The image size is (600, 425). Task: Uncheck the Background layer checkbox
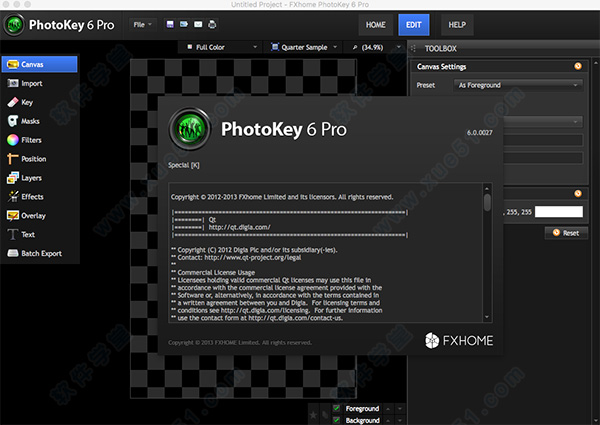click(336, 420)
